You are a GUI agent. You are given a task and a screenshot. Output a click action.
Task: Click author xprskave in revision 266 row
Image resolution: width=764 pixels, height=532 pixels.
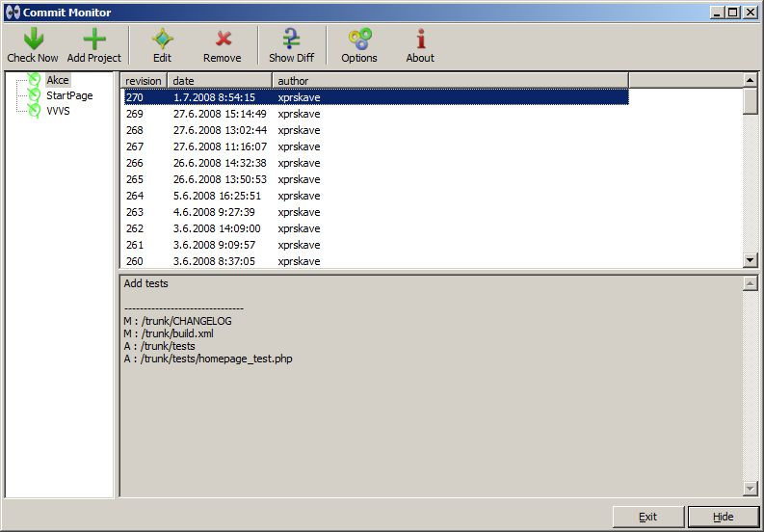click(x=300, y=163)
